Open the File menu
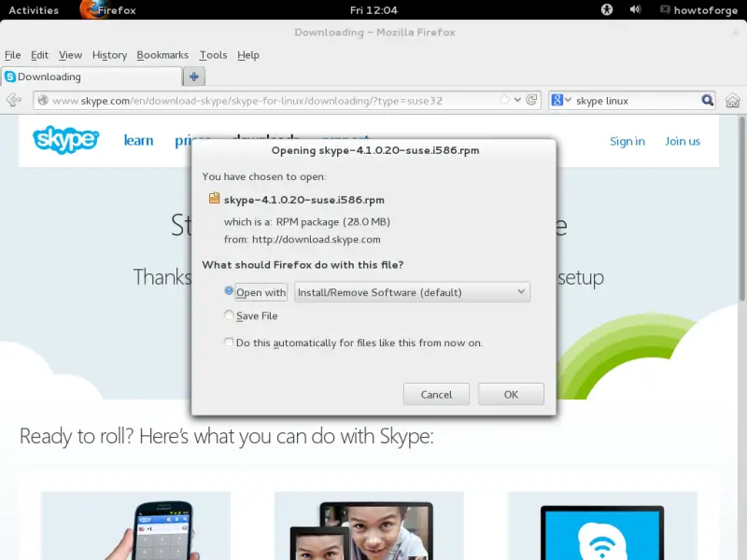The height and width of the screenshot is (560, 747). (x=12, y=55)
